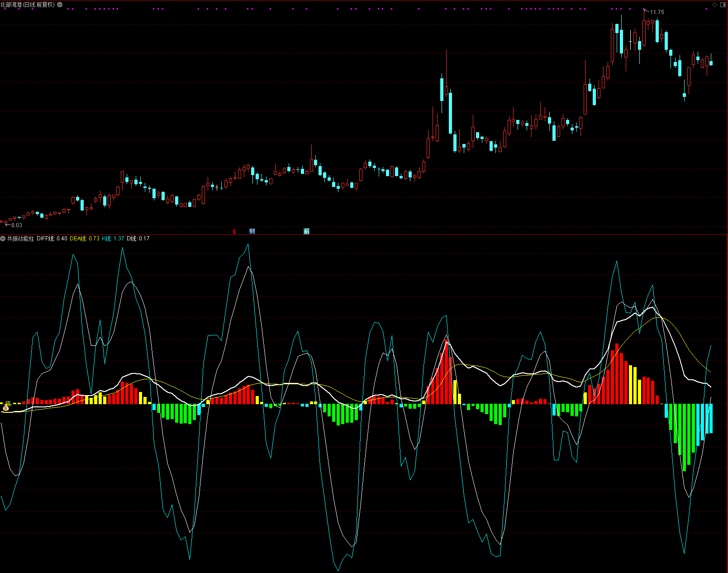Select the DEA线: 0.73 readout

[x=85, y=239]
